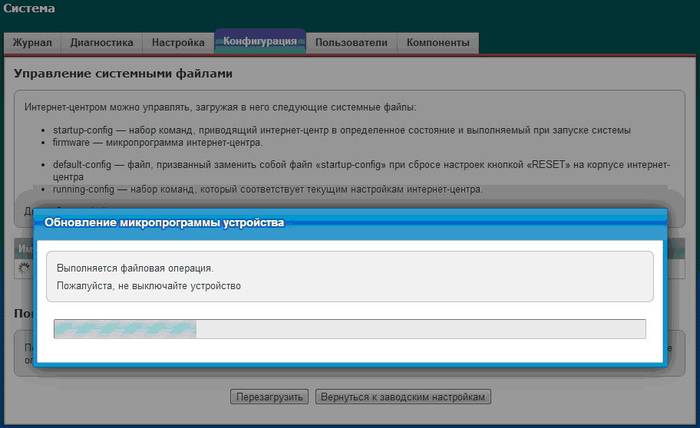Open the Настройка tab
The width and height of the screenshot is (700, 428).
pyautogui.click(x=178, y=43)
